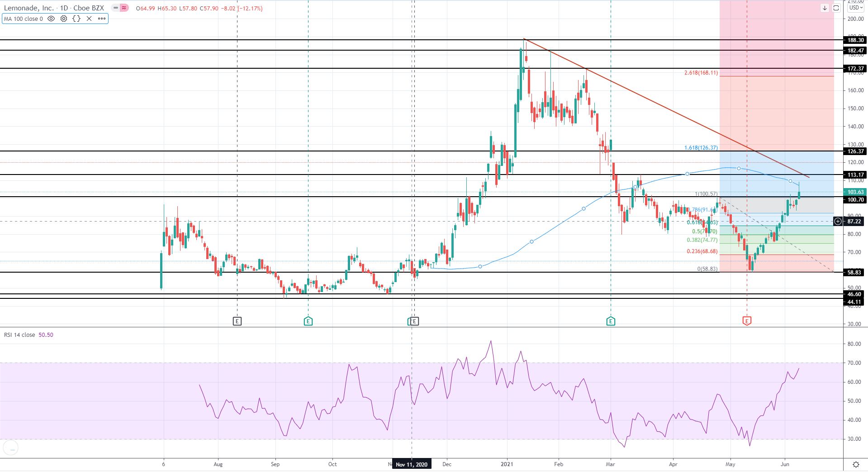This screenshot has width=868, height=472.
Task: Click the 100.70 price level label
Action: tap(855, 199)
